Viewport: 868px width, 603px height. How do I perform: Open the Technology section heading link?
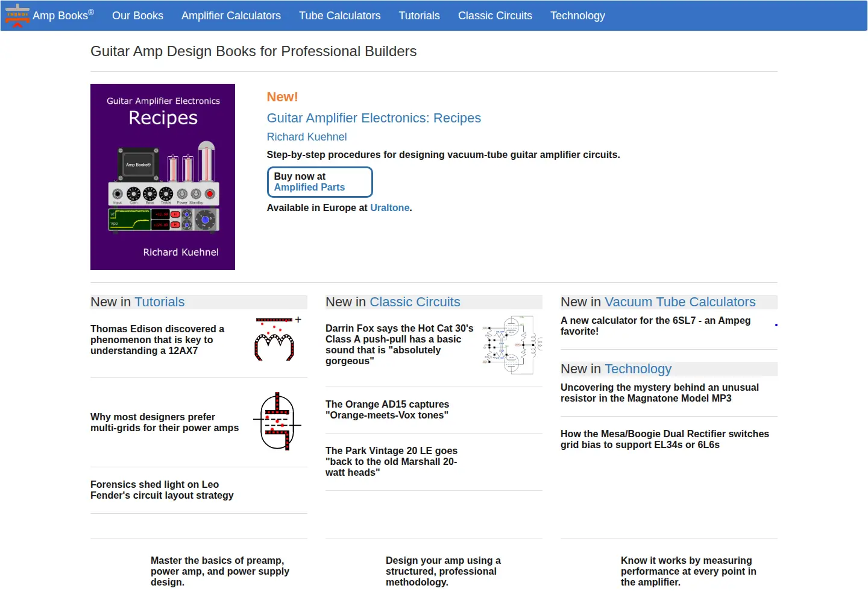(638, 369)
